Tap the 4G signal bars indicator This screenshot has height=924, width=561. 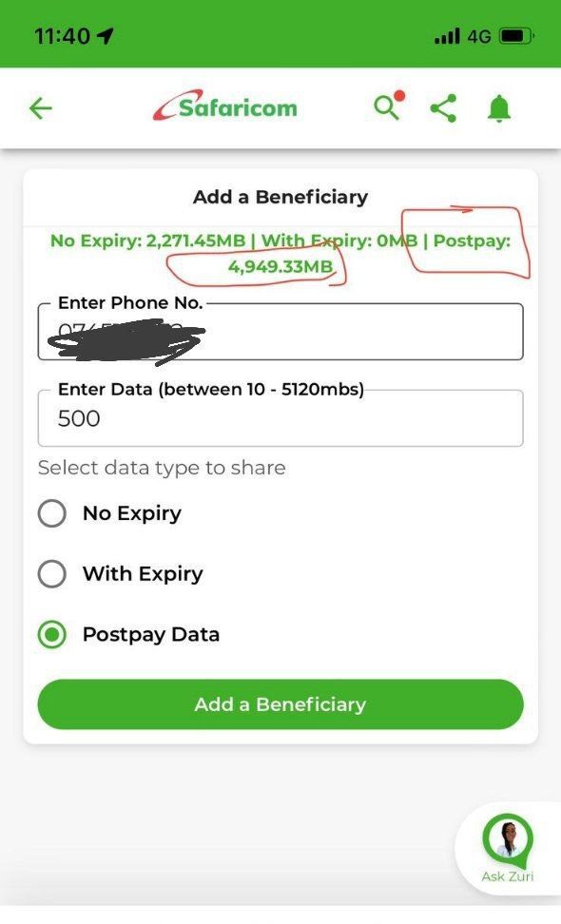pos(462,36)
